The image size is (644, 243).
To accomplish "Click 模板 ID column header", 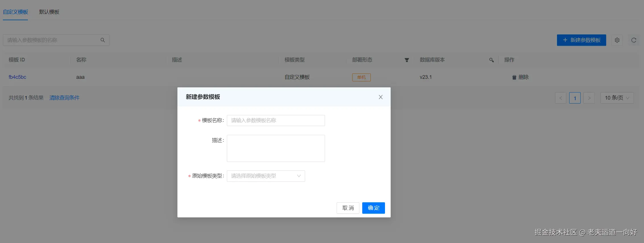I will 17,60.
